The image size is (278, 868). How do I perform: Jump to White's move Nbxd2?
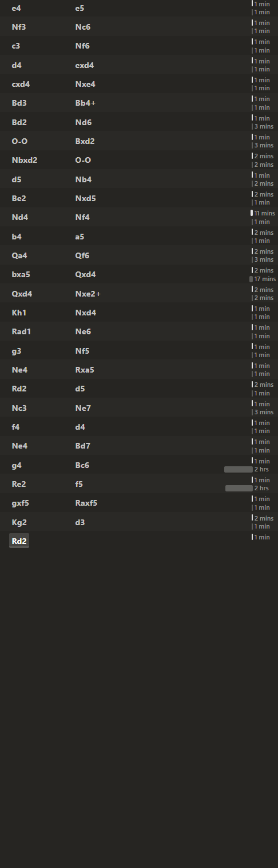coord(25,160)
